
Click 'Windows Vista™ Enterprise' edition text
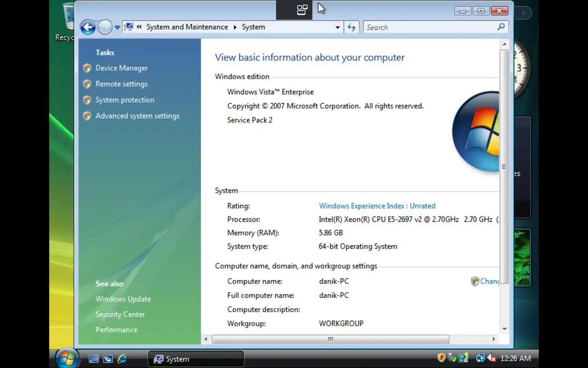coord(271,92)
